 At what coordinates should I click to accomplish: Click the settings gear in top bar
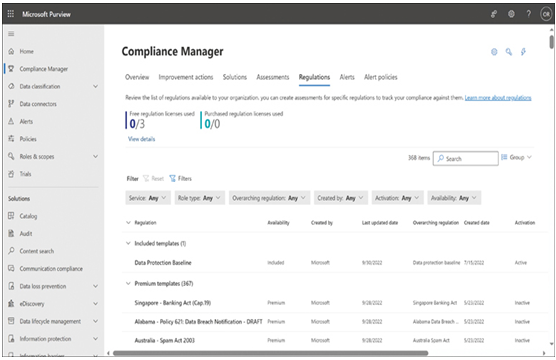pos(511,14)
